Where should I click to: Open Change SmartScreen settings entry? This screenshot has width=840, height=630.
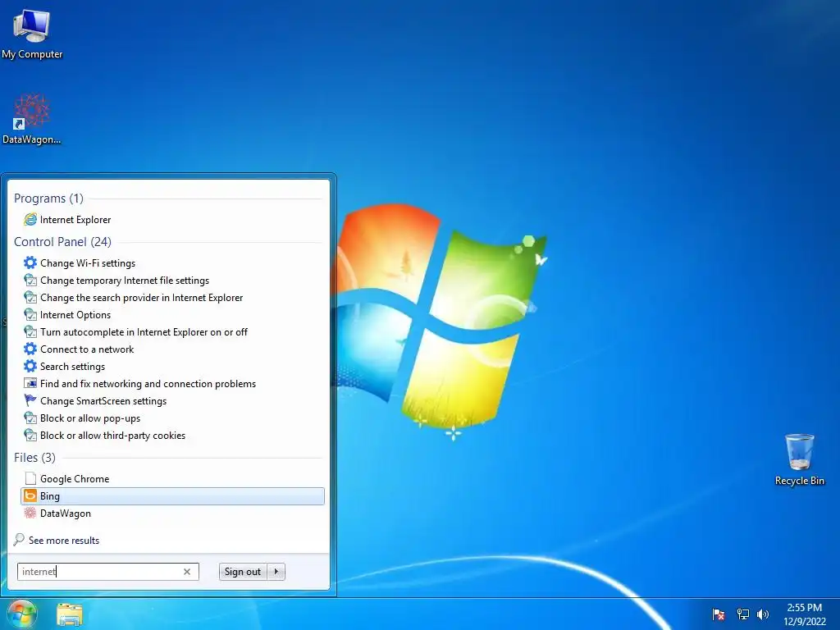[x=103, y=400]
